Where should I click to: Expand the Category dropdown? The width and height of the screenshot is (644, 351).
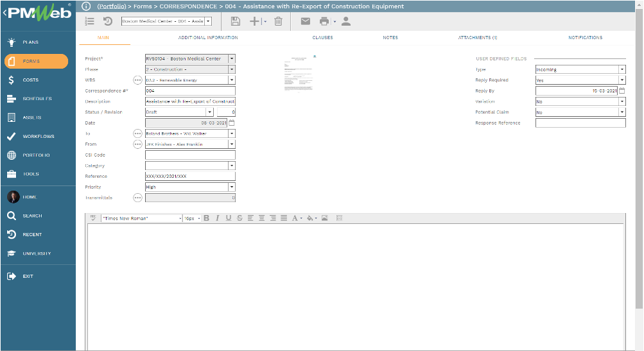(x=232, y=166)
